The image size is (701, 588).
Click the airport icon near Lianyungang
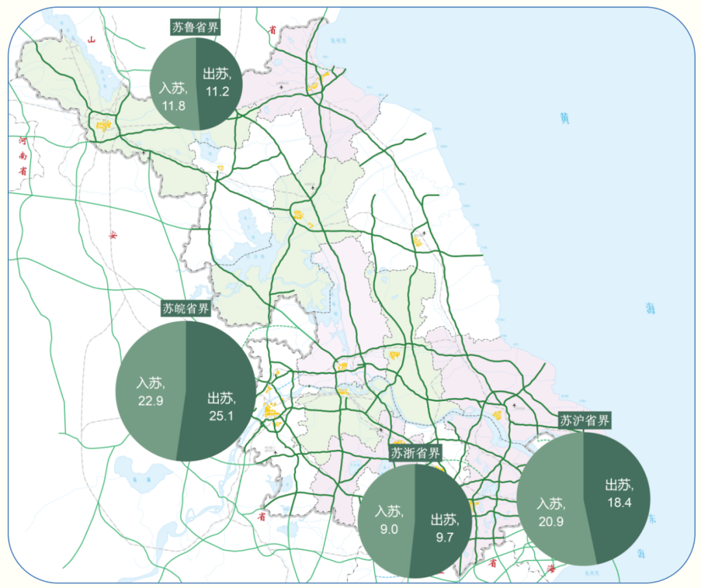click(x=281, y=88)
